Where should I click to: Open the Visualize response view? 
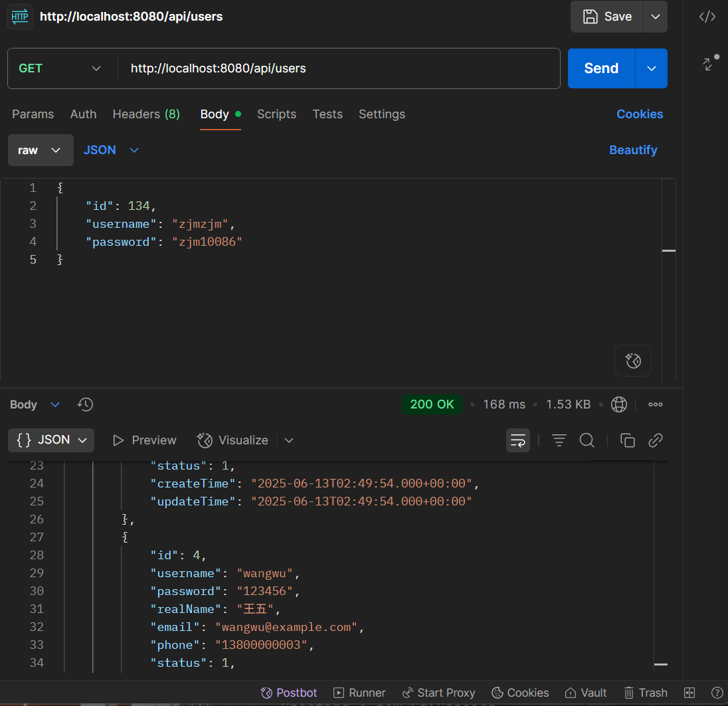(232, 440)
